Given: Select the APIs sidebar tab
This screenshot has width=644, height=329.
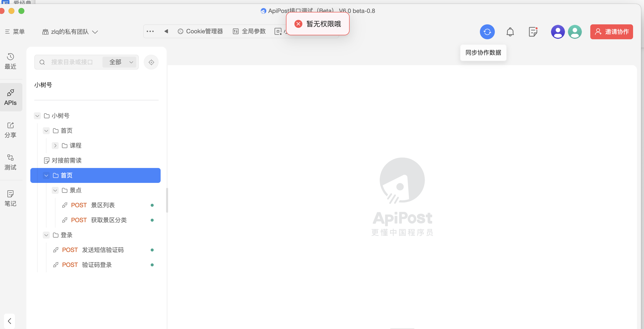Looking at the screenshot, I should pos(10,97).
